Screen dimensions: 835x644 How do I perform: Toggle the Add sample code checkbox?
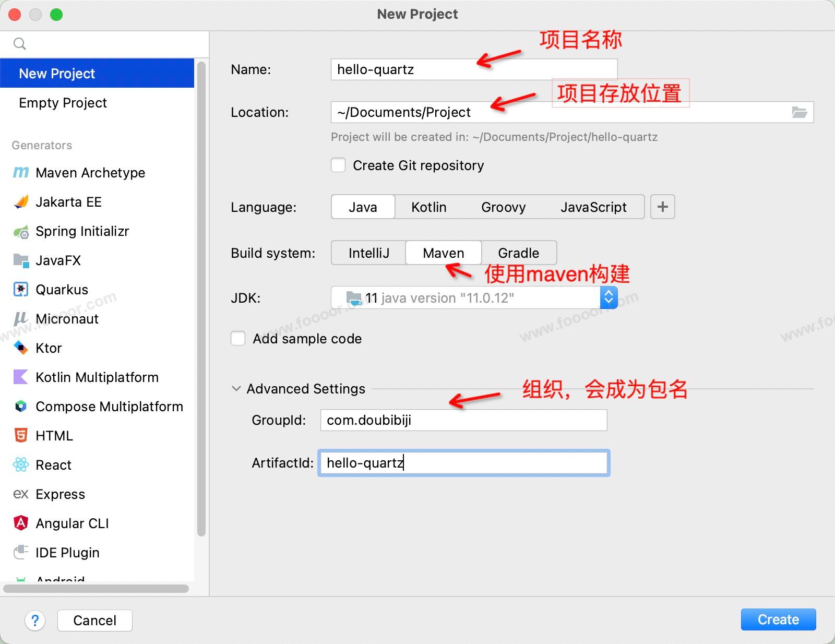(238, 339)
